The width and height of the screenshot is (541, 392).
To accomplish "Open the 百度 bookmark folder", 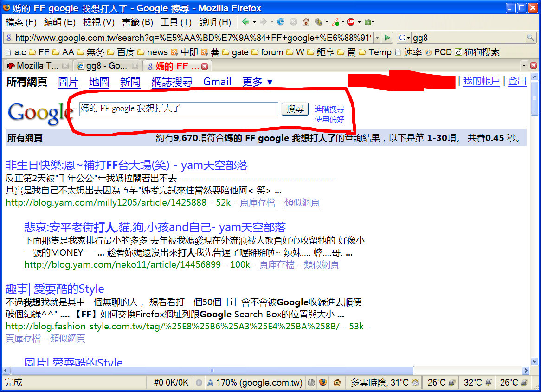I will pyautogui.click(x=121, y=52).
